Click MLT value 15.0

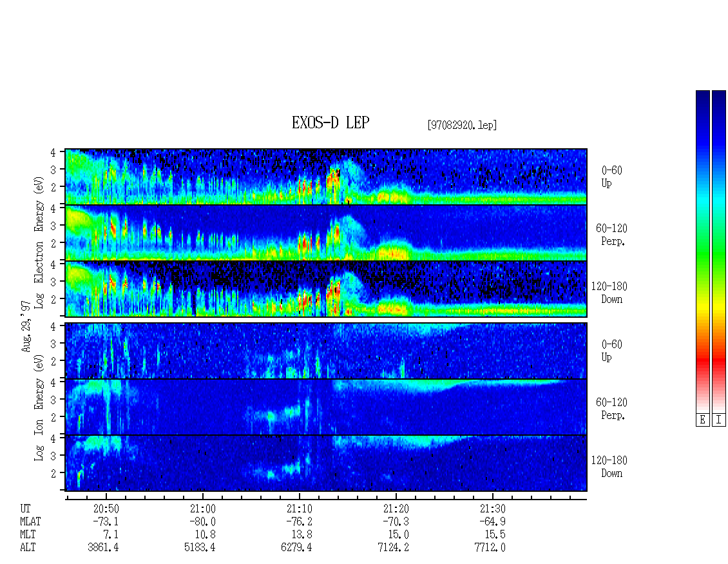coord(398,535)
